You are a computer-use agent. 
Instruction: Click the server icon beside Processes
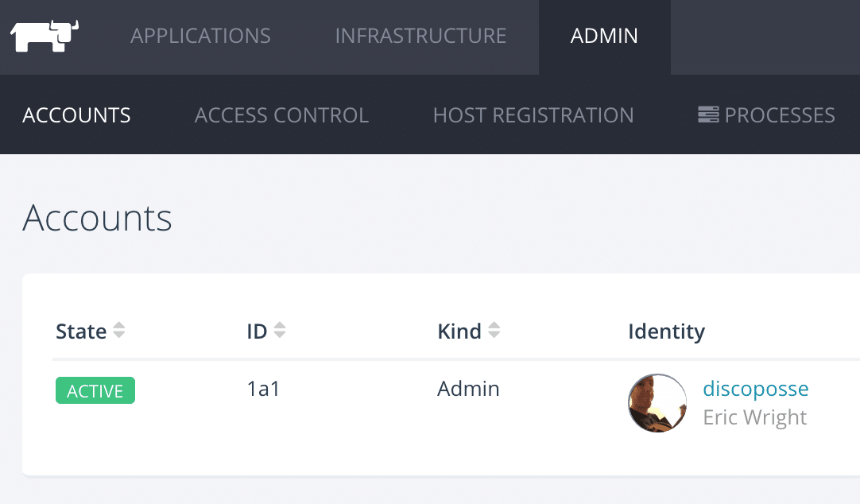[x=707, y=115]
